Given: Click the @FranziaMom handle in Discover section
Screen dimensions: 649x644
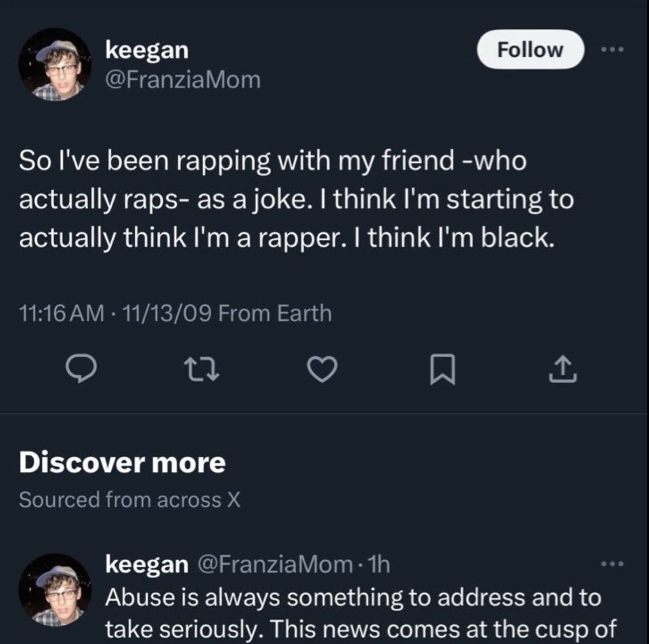Looking at the screenshot, I should (x=276, y=565).
